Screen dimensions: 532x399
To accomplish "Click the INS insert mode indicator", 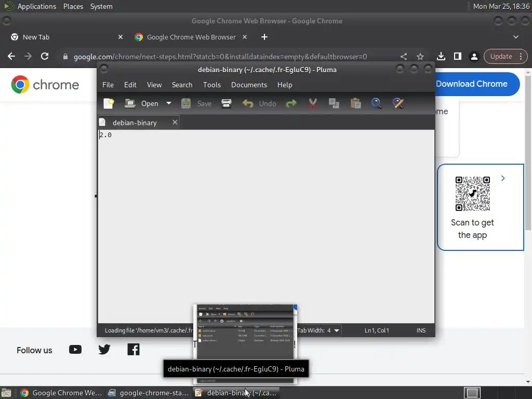I will (421, 330).
